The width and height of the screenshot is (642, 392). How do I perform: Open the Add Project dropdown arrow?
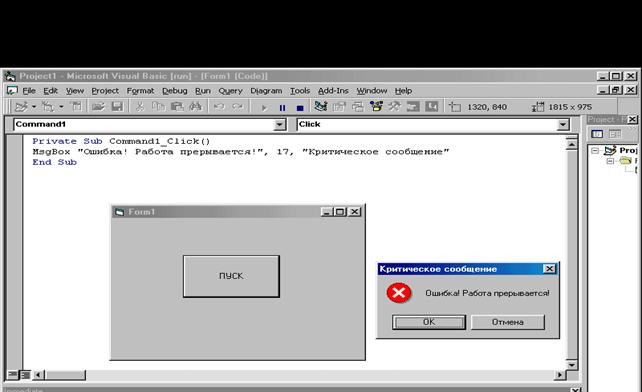click(x=34, y=107)
